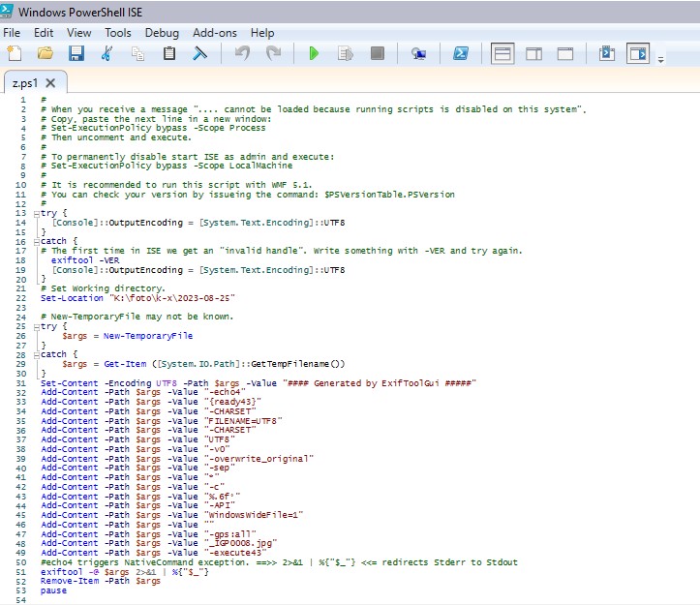Screen dimensions: 700x605
Task: Click the Get-Item cmdlet on line 29
Action: [x=125, y=364]
